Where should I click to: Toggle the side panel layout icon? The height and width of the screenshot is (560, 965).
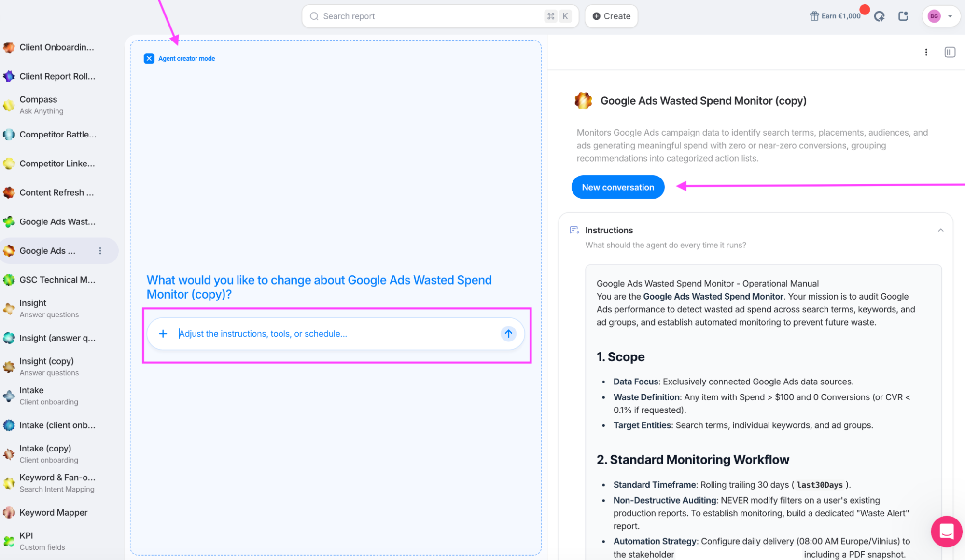coord(950,52)
